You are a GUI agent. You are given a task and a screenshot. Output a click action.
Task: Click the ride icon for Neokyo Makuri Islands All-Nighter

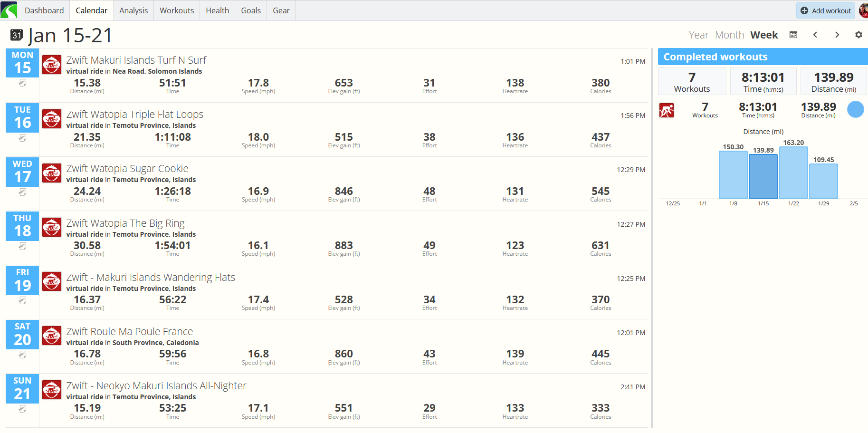click(52, 390)
